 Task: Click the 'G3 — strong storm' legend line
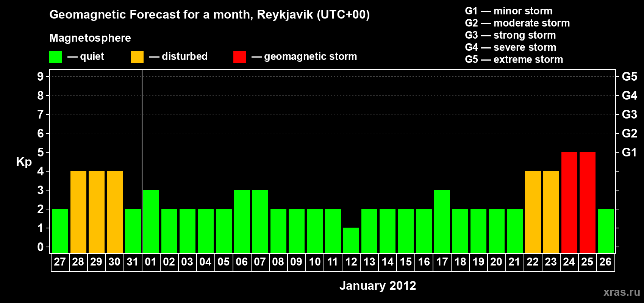pyautogui.click(x=510, y=35)
